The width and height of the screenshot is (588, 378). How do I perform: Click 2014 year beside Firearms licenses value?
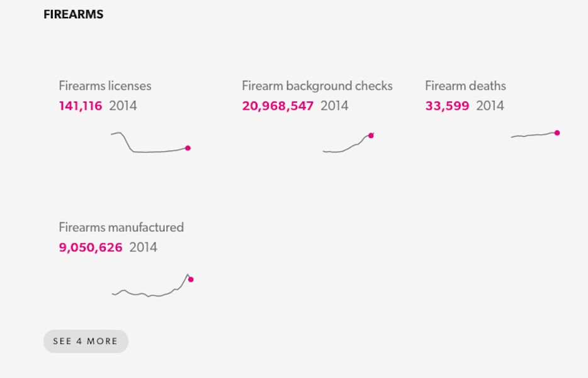(123, 106)
